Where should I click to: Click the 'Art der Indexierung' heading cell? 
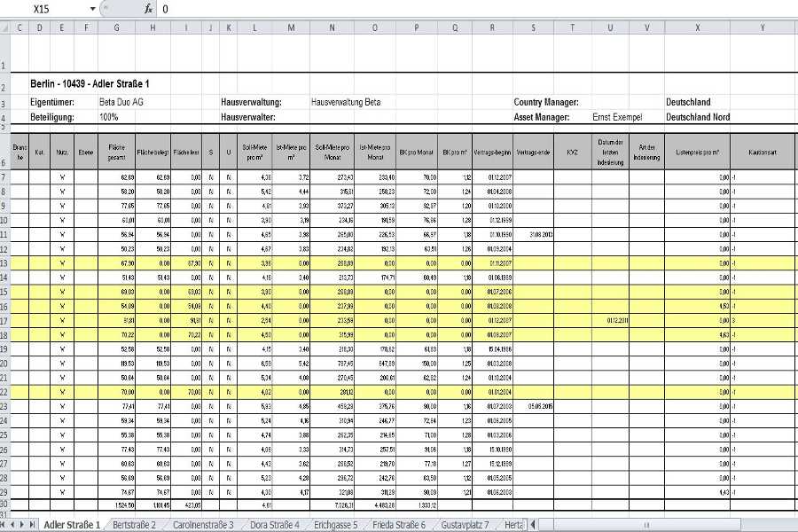647,152
